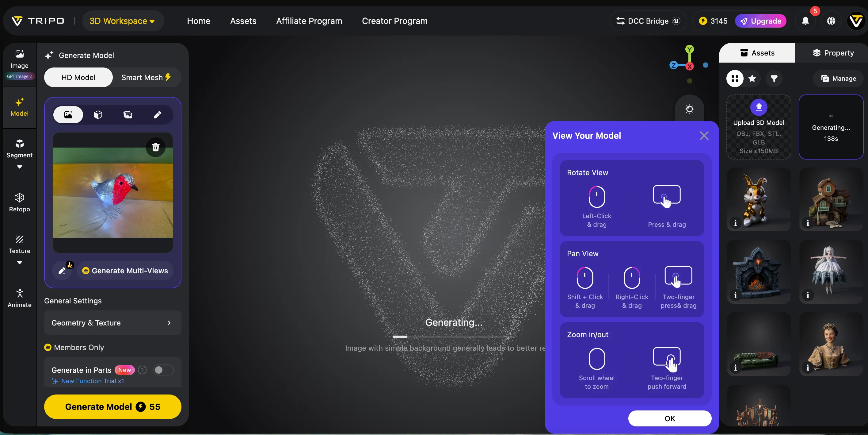The image size is (868, 435).
Task: Click the generating progress bar
Action: 454,337
